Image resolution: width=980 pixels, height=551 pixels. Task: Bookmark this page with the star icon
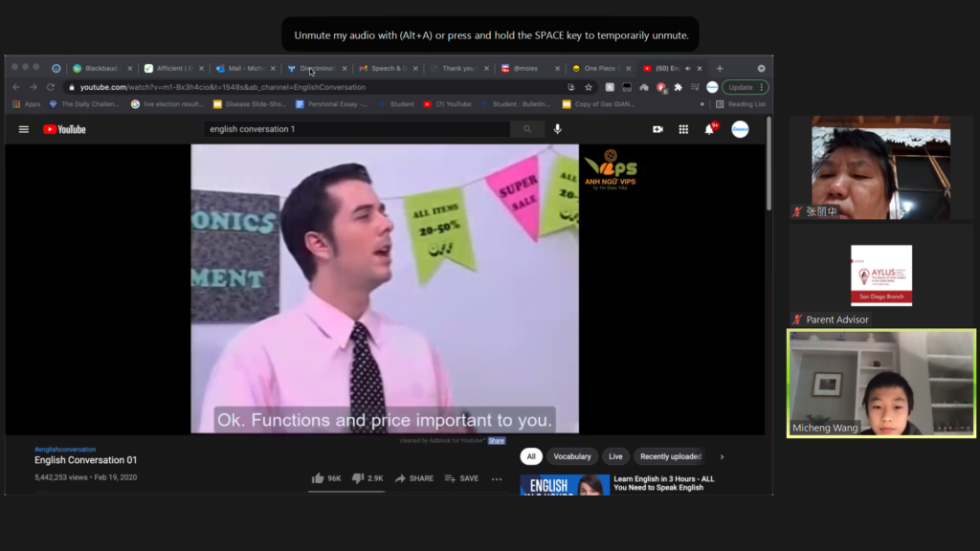589,87
